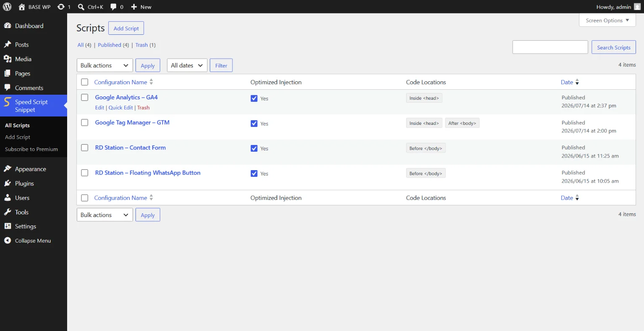Click the plus icon beside New
644x331 pixels.
click(x=134, y=7)
